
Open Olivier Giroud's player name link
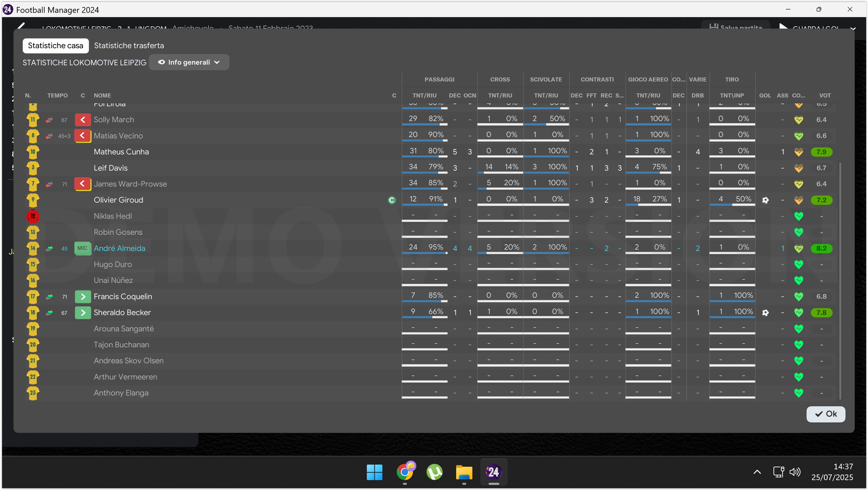(118, 200)
